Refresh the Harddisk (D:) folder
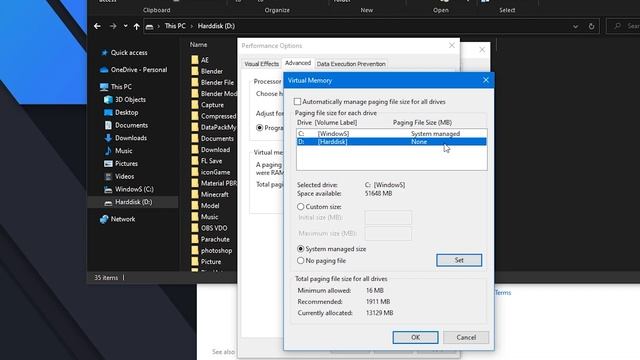This screenshot has width=640, height=360. [591, 27]
